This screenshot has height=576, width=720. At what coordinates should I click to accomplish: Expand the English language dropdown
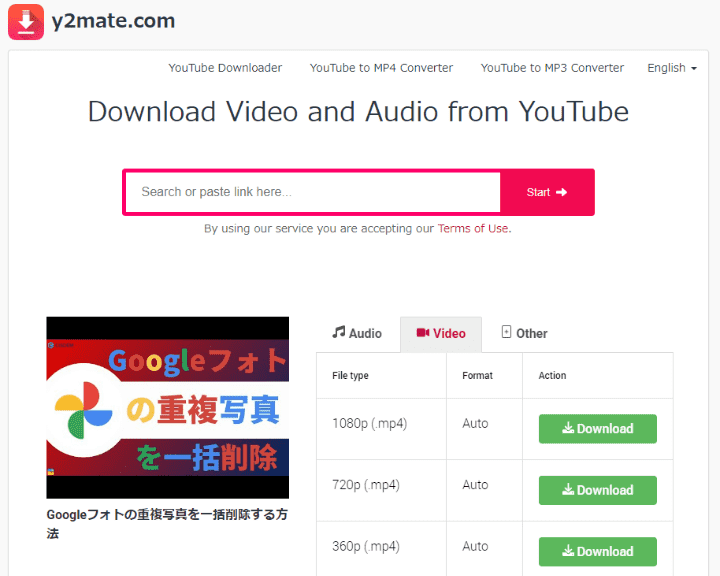coord(672,68)
